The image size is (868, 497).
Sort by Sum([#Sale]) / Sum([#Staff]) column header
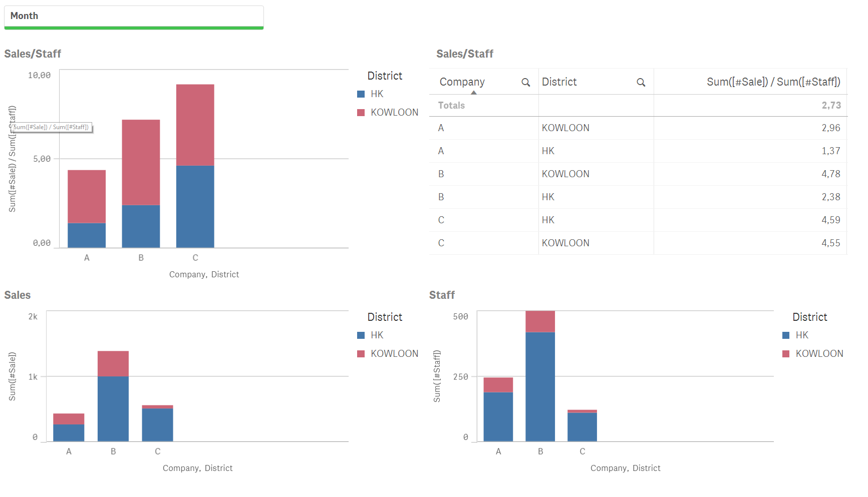click(x=773, y=82)
